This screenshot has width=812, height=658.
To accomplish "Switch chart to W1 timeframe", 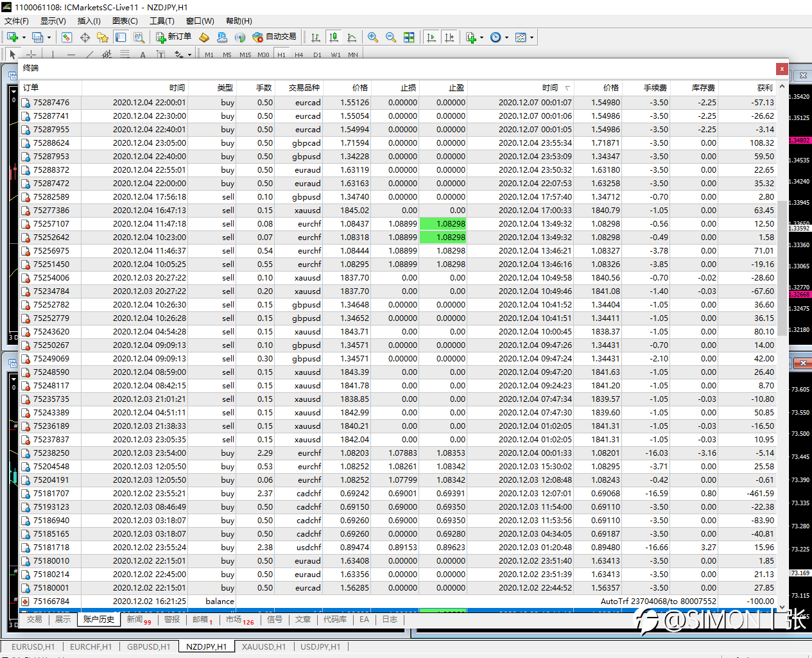I will coord(336,55).
